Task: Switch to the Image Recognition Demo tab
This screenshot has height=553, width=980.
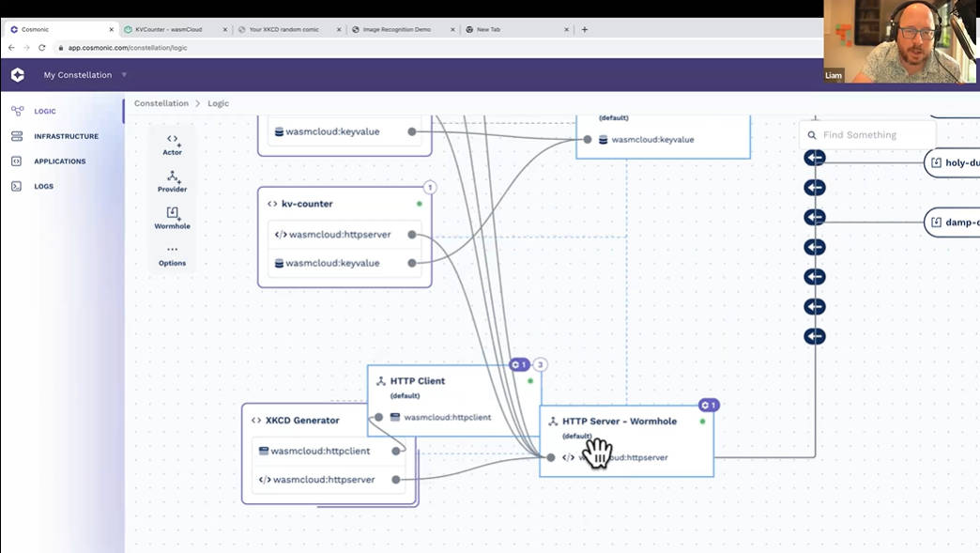Action: click(403, 29)
